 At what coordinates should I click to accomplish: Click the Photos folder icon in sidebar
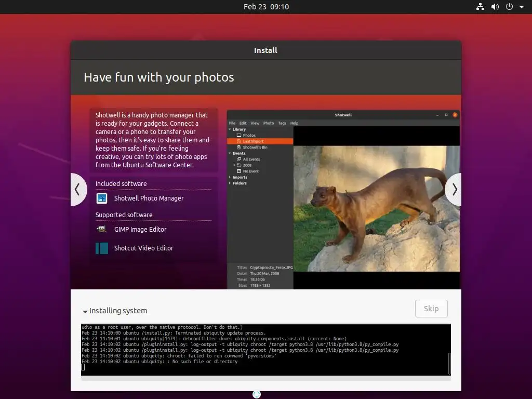(x=239, y=136)
